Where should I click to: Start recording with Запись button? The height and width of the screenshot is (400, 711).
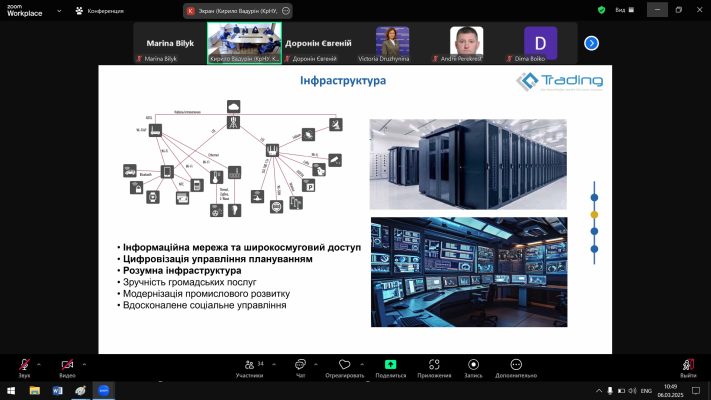473,368
